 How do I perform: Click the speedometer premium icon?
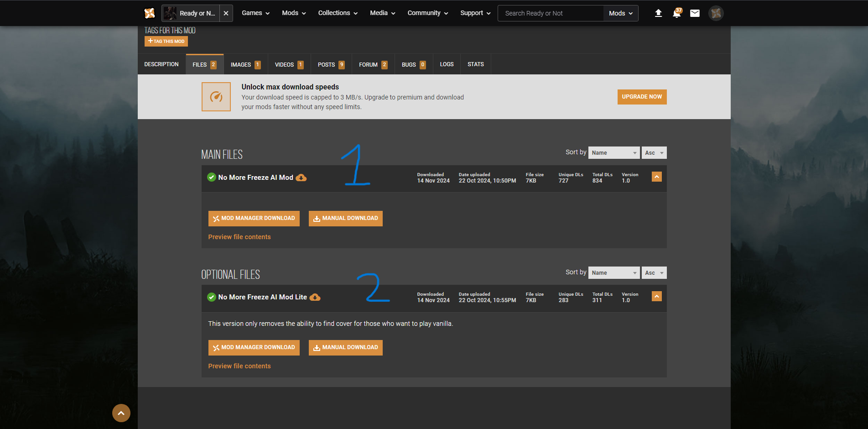point(216,97)
